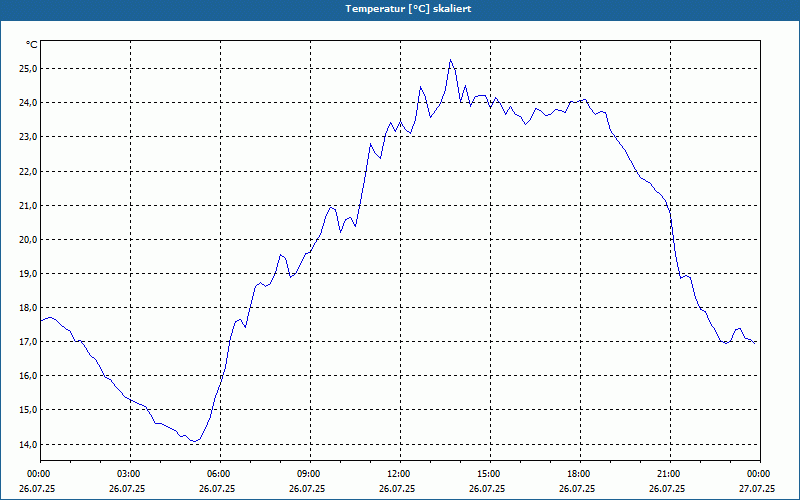The height and width of the screenshot is (500, 800).
Task: Click the '00:00' time label above 26.07.25
Action: (38, 474)
